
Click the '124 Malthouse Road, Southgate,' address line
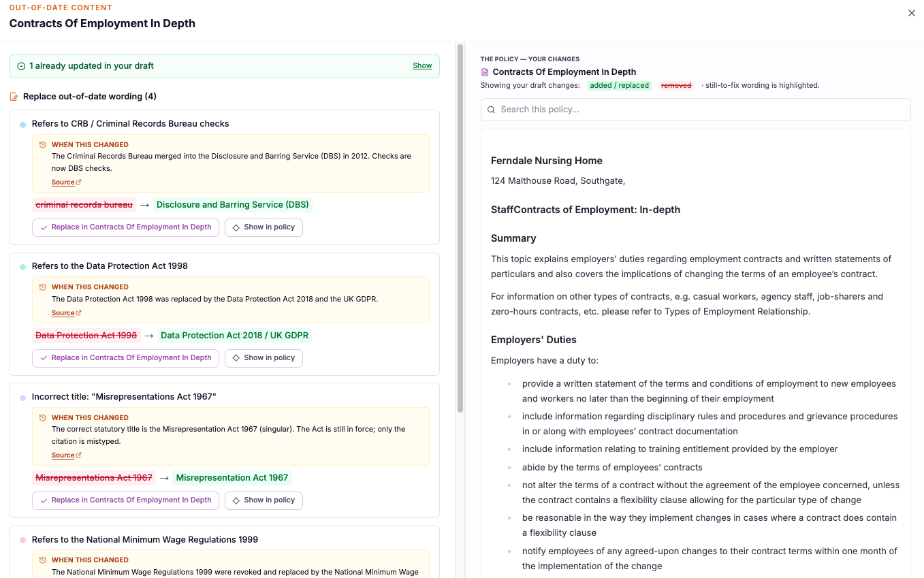558,181
